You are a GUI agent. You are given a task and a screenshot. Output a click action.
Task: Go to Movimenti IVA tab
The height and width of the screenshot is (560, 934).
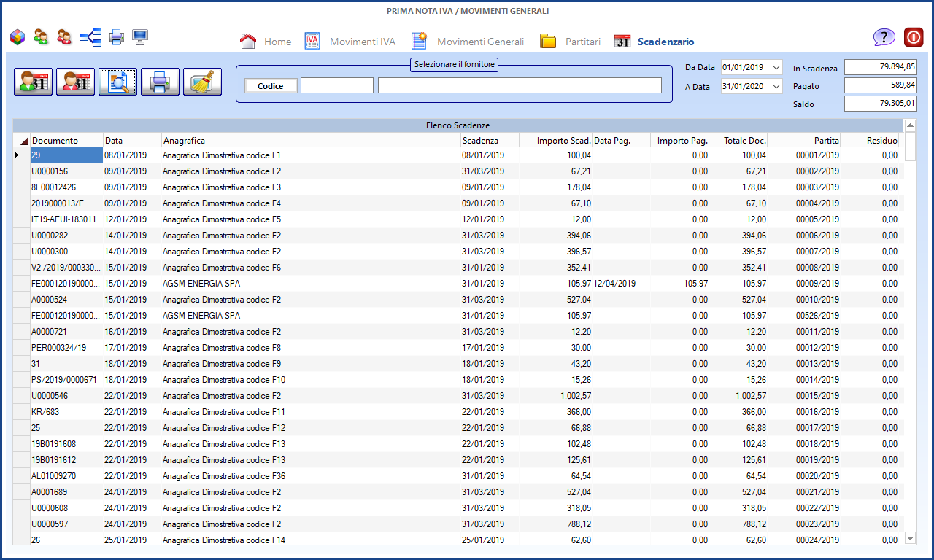350,42
